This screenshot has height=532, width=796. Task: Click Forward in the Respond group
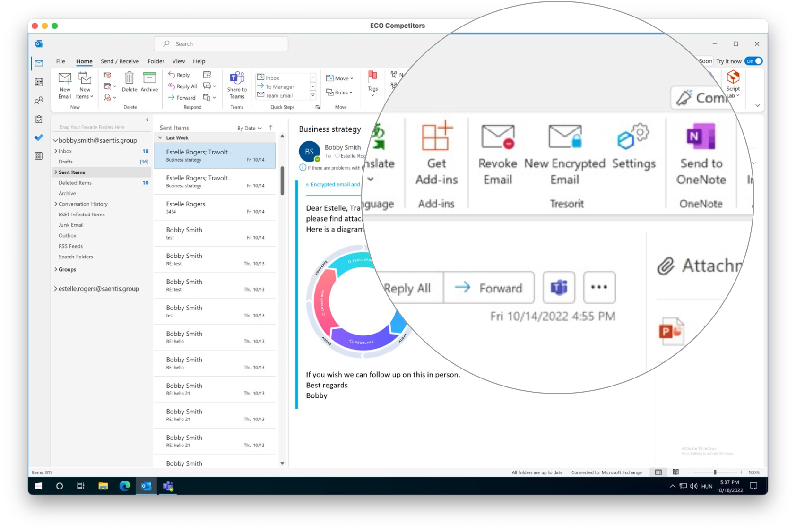pos(182,98)
